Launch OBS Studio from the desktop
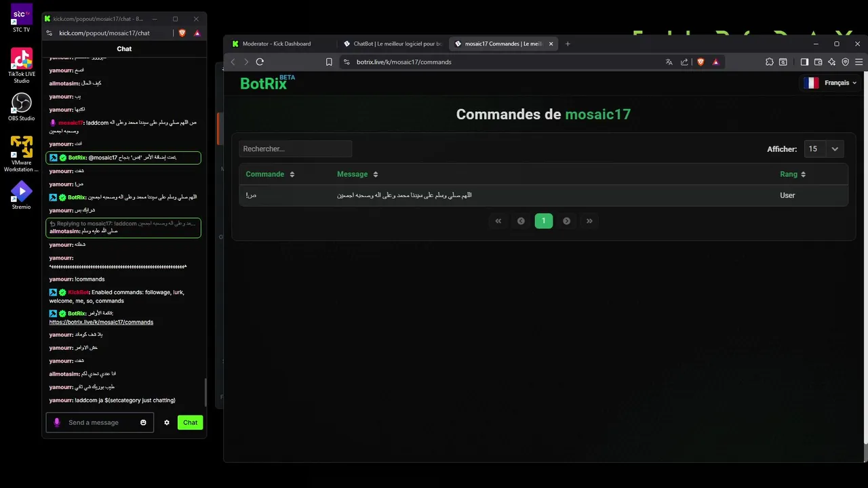The image size is (868, 488). tap(21, 107)
